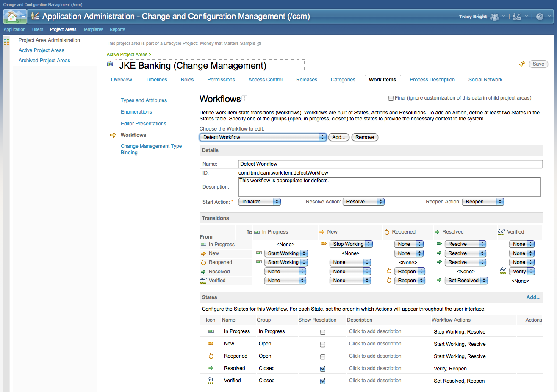Switch to the Permissions tab
557x392 pixels.
[221, 80]
